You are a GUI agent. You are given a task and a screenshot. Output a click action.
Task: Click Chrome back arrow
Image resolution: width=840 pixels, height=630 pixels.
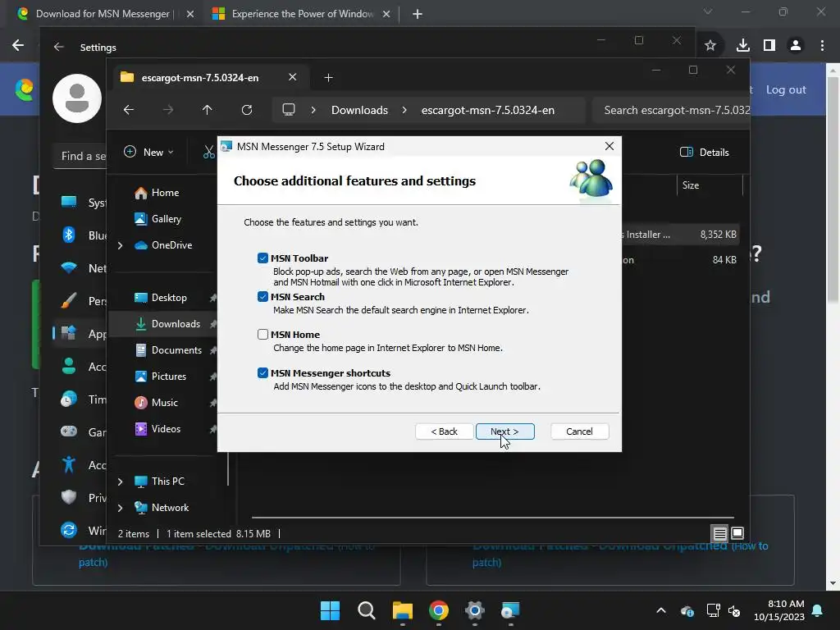click(18, 46)
